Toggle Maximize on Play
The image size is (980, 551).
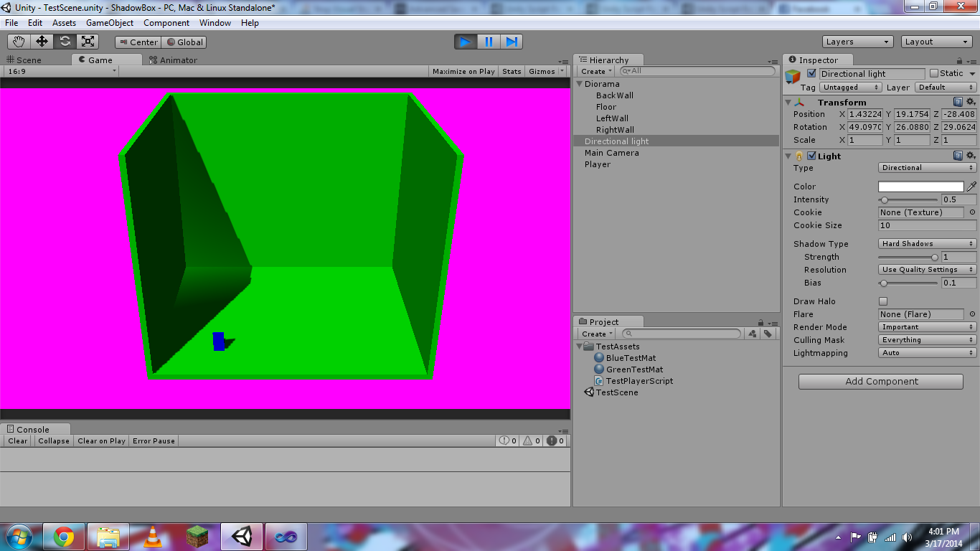click(463, 71)
